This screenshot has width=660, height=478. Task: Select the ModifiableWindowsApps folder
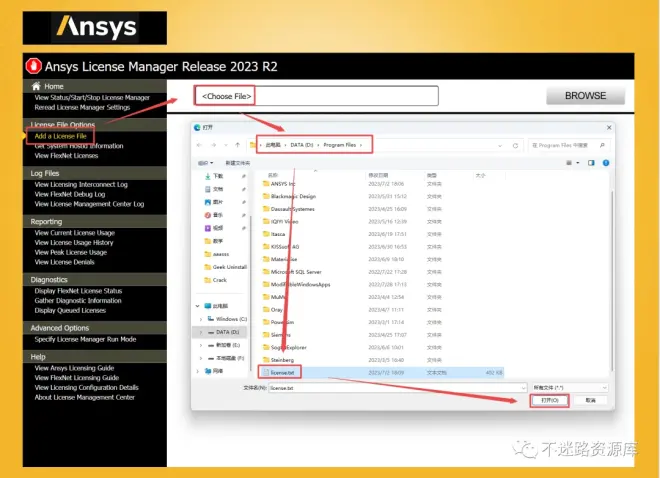pos(296,285)
